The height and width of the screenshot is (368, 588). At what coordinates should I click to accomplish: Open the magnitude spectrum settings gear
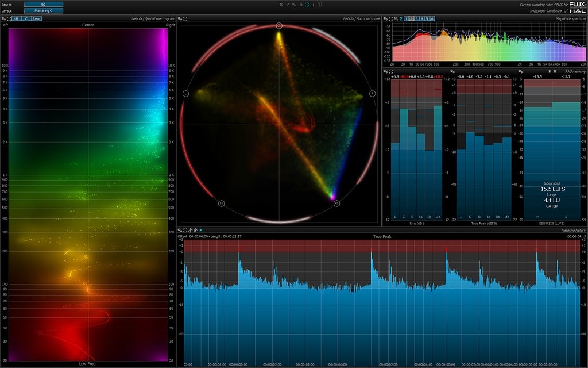(386, 18)
